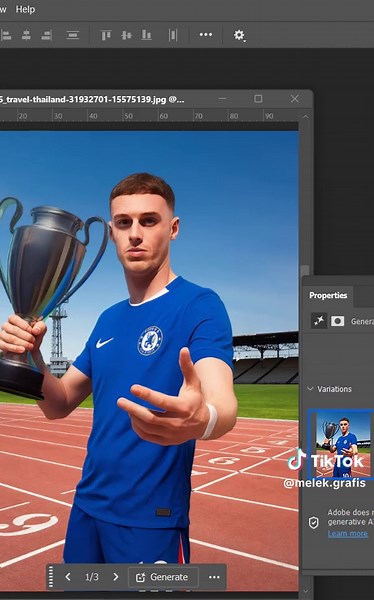Image resolution: width=374 pixels, height=600 pixels.
Task: Collapse the Variations section
Action: click(x=310, y=389)
